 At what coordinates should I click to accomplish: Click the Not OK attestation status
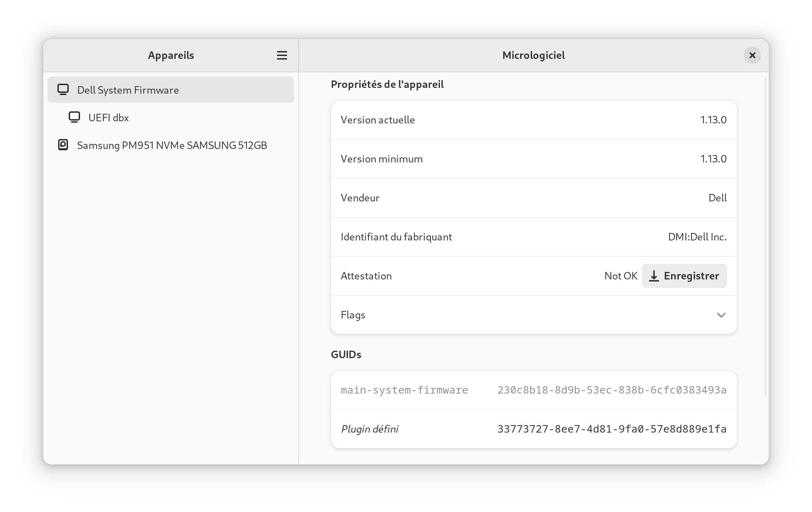coord(621,276)
